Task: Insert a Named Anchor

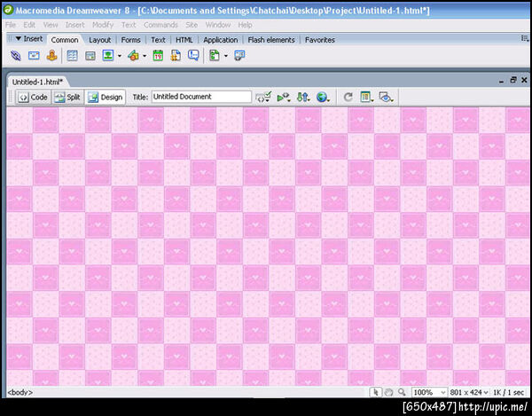Action: 51,55
